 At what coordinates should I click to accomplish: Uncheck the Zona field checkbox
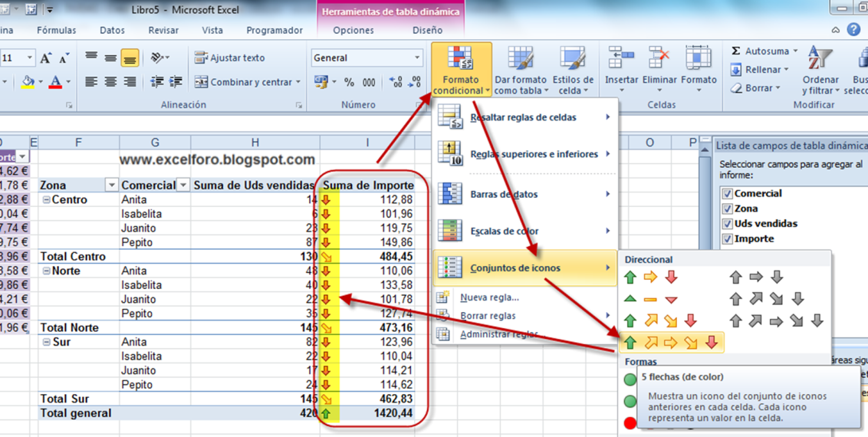point(727,209)
